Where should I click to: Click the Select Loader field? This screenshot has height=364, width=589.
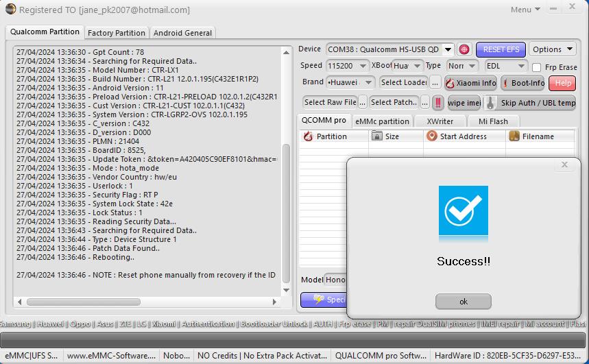[x=404, y=82]
